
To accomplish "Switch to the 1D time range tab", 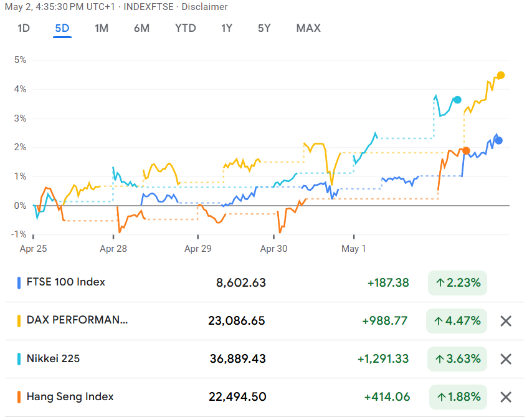I will click(x=24, y=28).
